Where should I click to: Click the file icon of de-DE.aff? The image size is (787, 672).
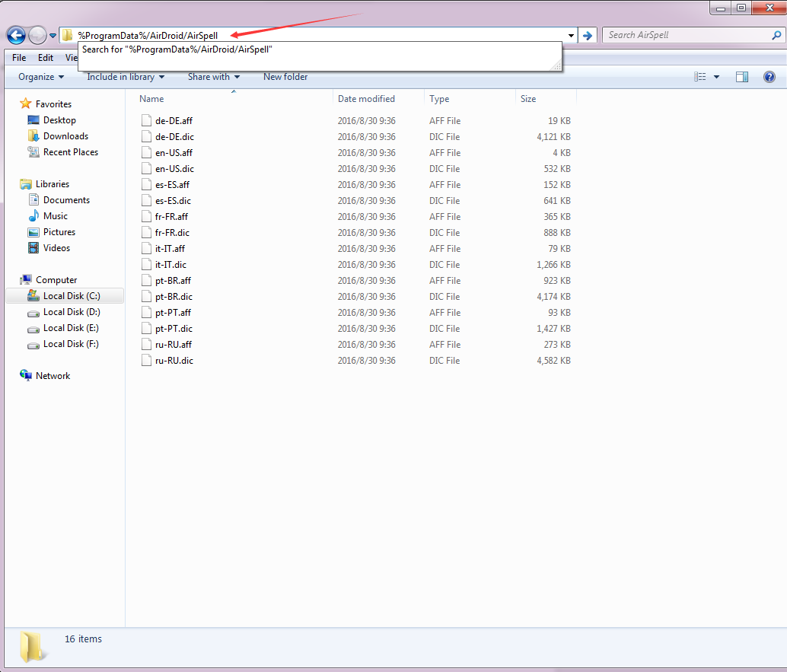[x=146, y=120]
